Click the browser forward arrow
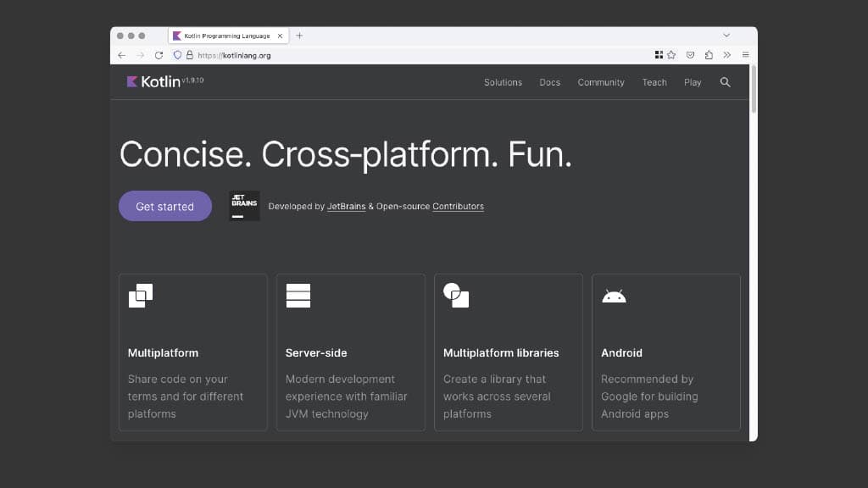This screenshot has width=868, height=488. [141, 55]
